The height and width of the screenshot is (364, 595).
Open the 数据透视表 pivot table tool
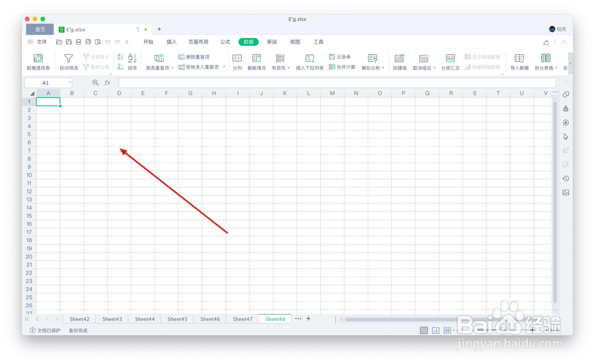click(38, 62)
